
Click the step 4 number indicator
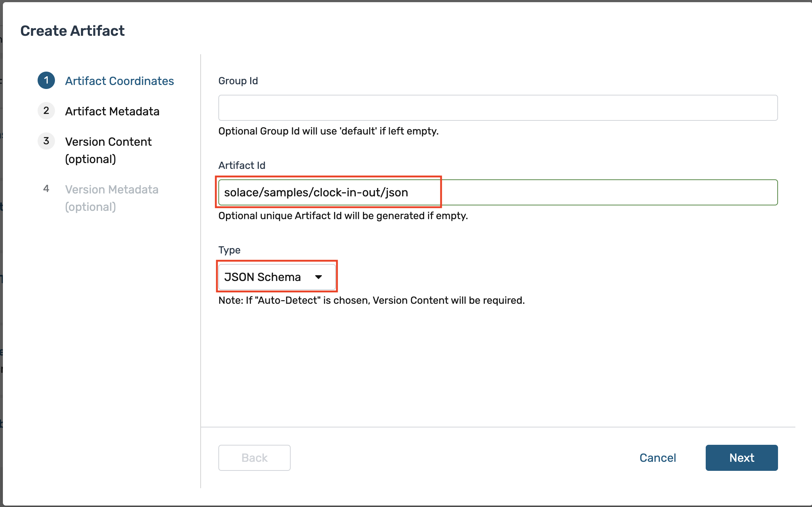46,189
